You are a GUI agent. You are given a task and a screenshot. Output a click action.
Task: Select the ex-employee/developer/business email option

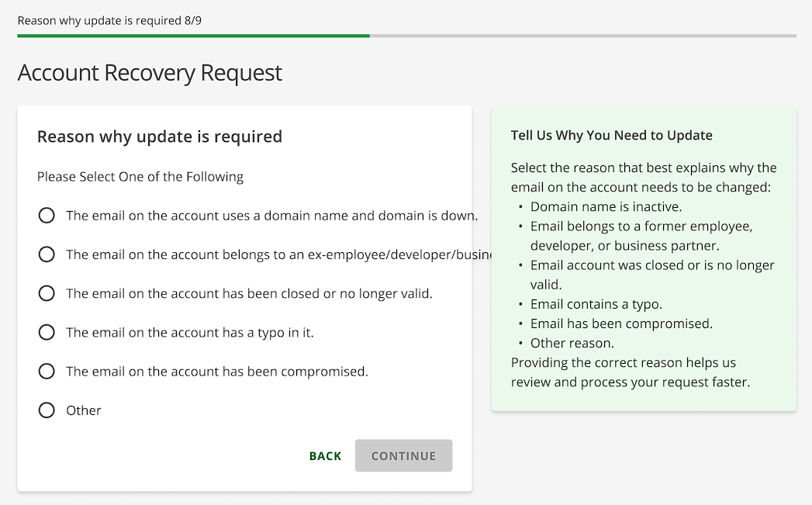pos(47,254)
